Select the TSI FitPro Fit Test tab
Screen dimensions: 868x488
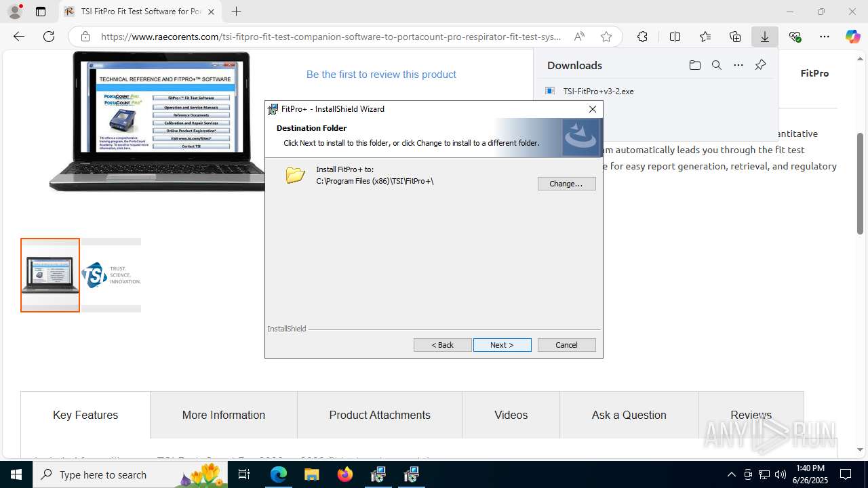point(140,12)
